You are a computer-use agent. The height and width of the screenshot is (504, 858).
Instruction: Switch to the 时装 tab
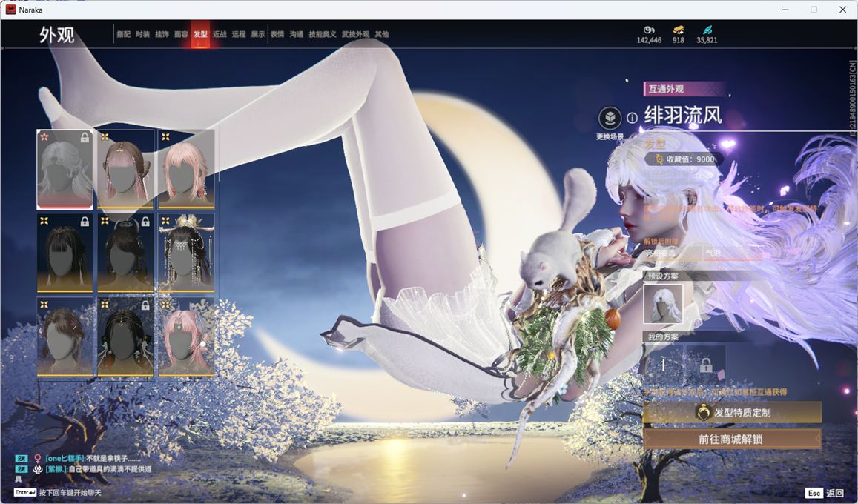pos(143,34)
